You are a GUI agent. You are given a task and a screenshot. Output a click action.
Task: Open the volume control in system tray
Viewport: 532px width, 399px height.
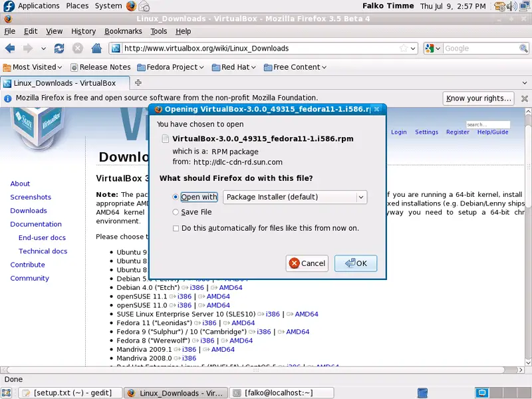pos(512,6)
